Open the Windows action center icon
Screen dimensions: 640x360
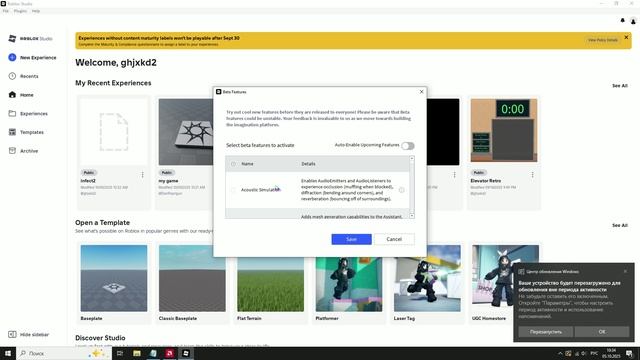click(x=630, y=353)
